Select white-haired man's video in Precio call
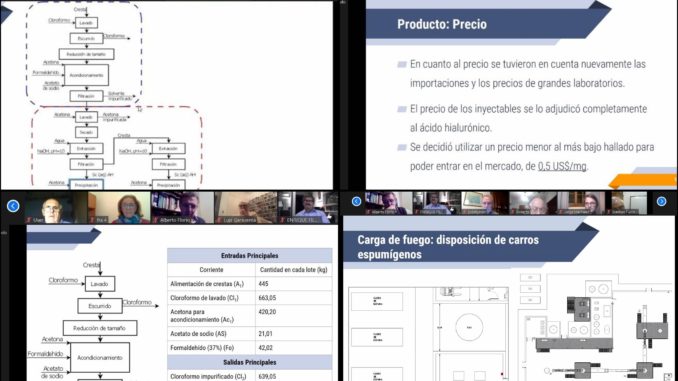678x381 pixels. click(x=533, y=204)
